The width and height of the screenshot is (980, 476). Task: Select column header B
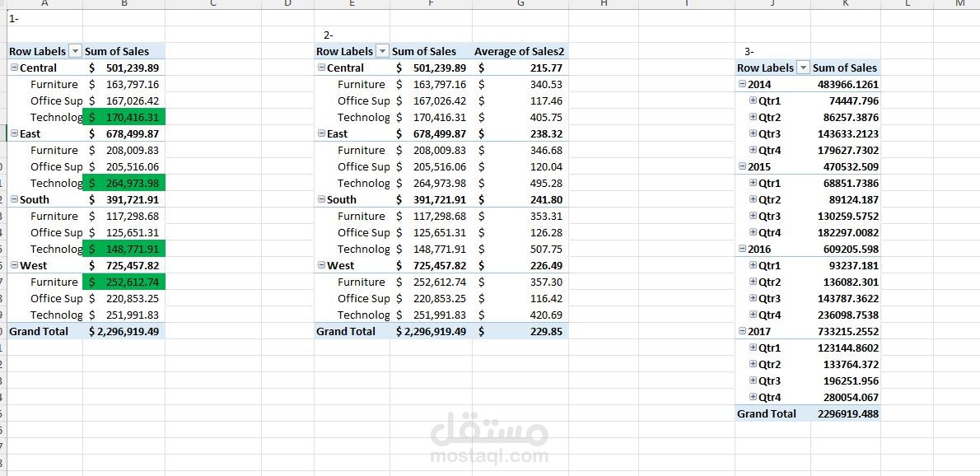(124, 6)
